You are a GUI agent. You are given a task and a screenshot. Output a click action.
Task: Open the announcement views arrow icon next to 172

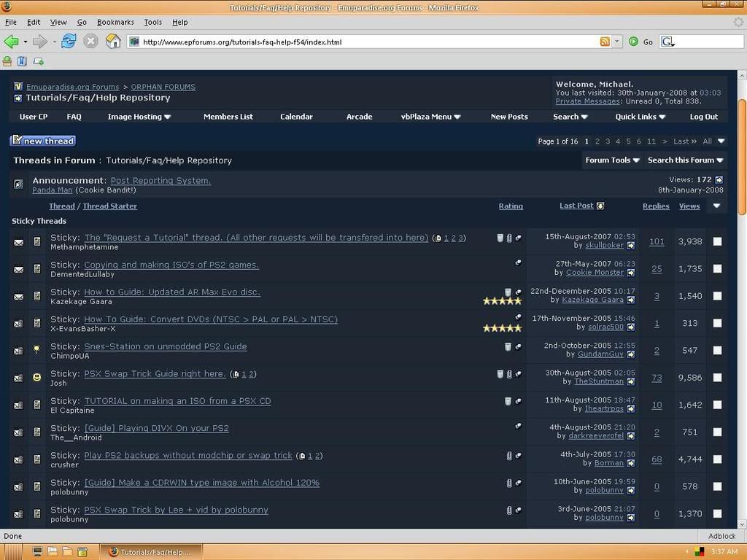[x=719, y=180]
